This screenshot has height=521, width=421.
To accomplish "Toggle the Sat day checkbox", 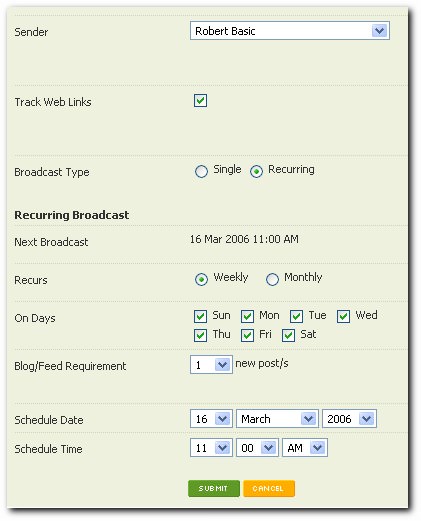I will pos(288,335).
